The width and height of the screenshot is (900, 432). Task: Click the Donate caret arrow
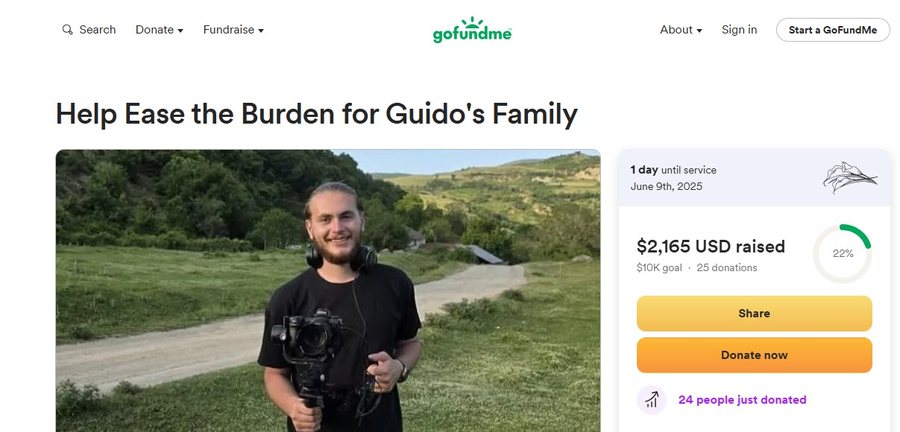point(180,31)
